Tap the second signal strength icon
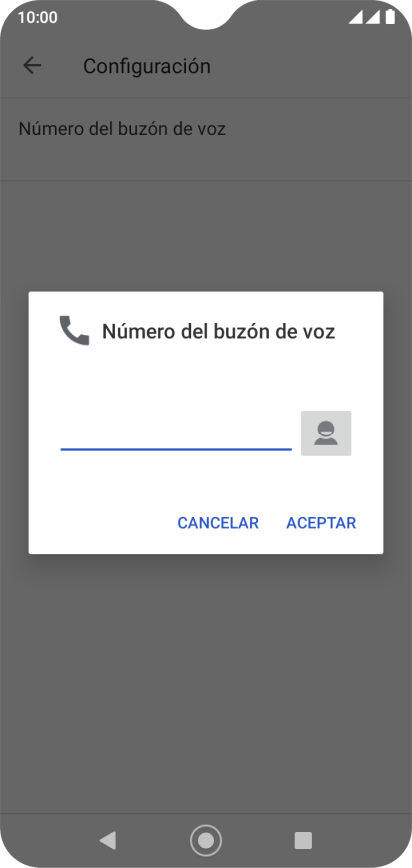412x868 pixels. (373, 17)
